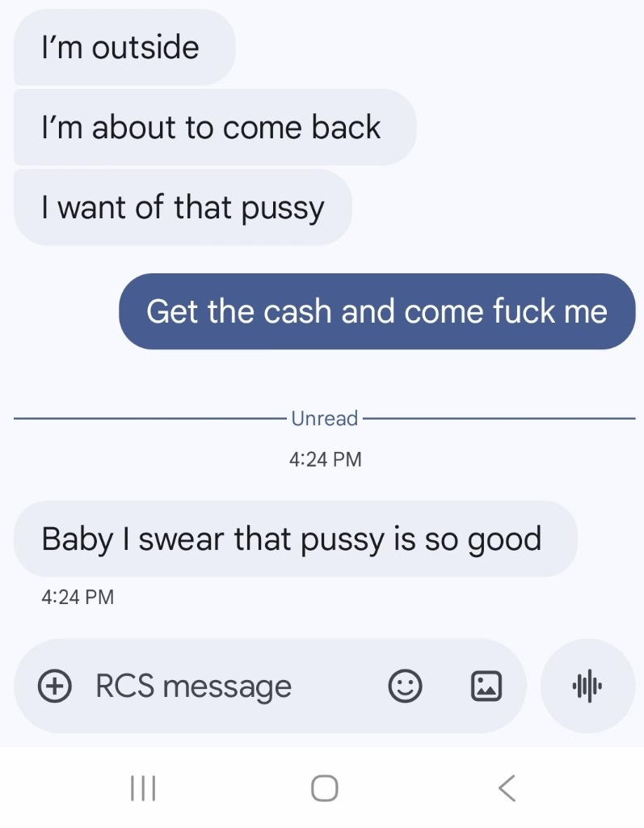
Task: Click the horizontal line right of Unread
Action: [x=499, y=418]
